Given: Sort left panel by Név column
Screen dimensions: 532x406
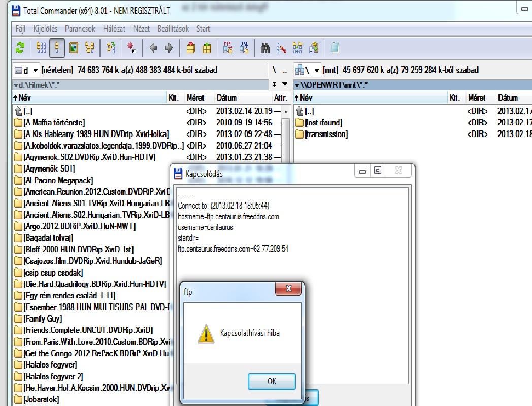Looking at the screenshot, I should [x=89, y=98].
